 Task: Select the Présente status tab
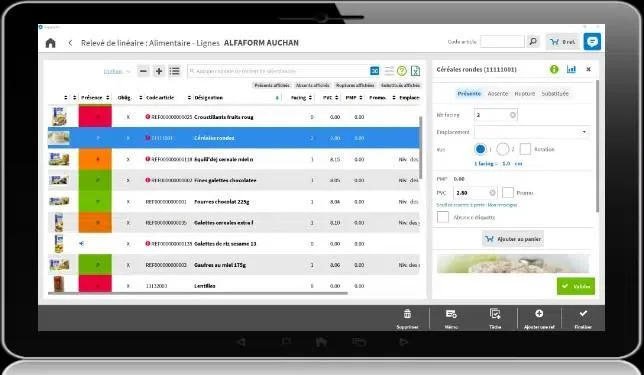[x=469, y=94]
